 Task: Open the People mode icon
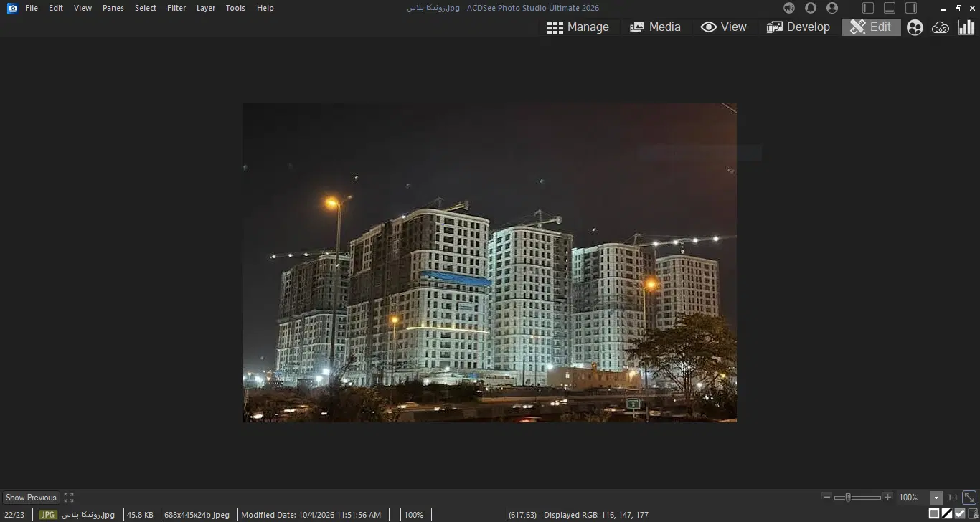click(x=915, y=27)
